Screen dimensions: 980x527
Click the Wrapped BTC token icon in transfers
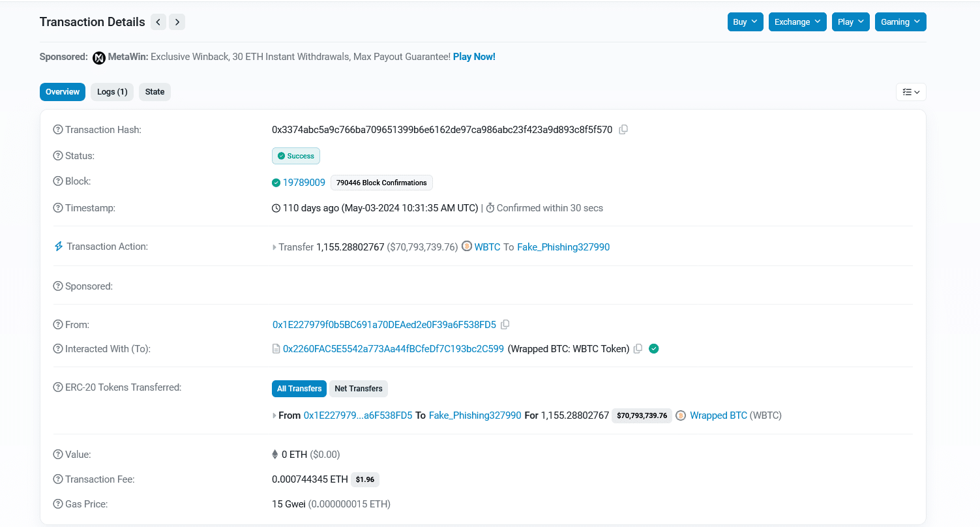(681, 415)
